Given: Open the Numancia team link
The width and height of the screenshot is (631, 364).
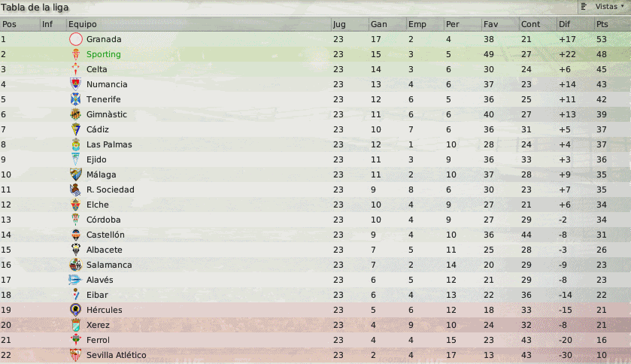Looking at the screenshot, I should tap(107, 84).
